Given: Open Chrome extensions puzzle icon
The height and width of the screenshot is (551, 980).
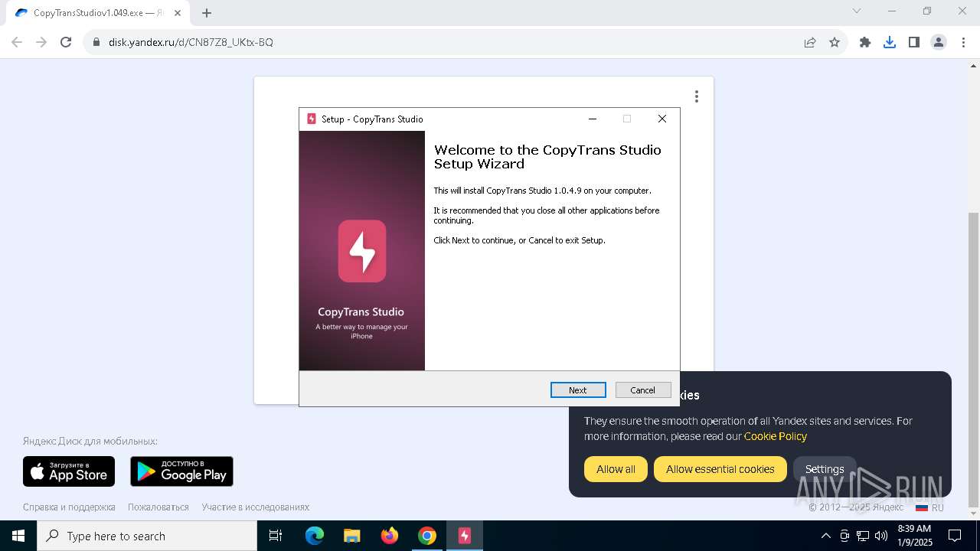Looking at the screenshot, I should click(865, 42).
